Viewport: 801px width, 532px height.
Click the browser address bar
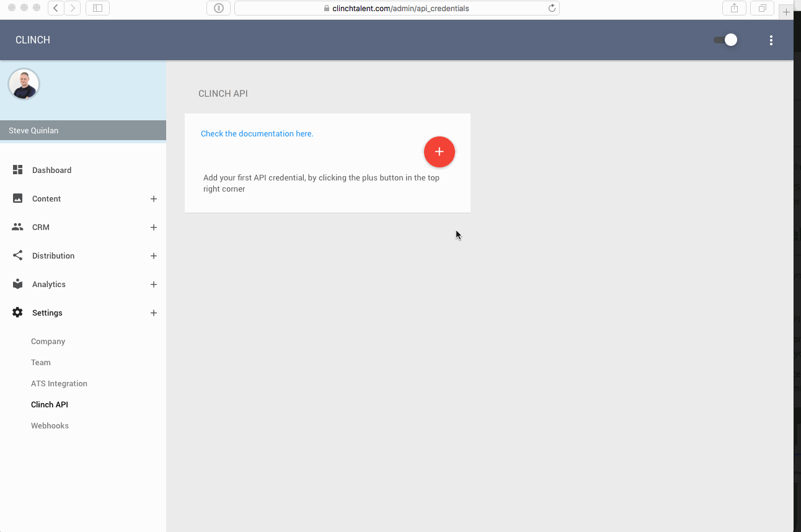click(x=397, y=8)
